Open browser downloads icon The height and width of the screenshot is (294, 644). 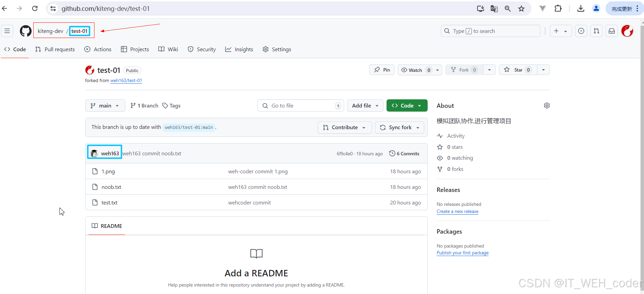581,8
